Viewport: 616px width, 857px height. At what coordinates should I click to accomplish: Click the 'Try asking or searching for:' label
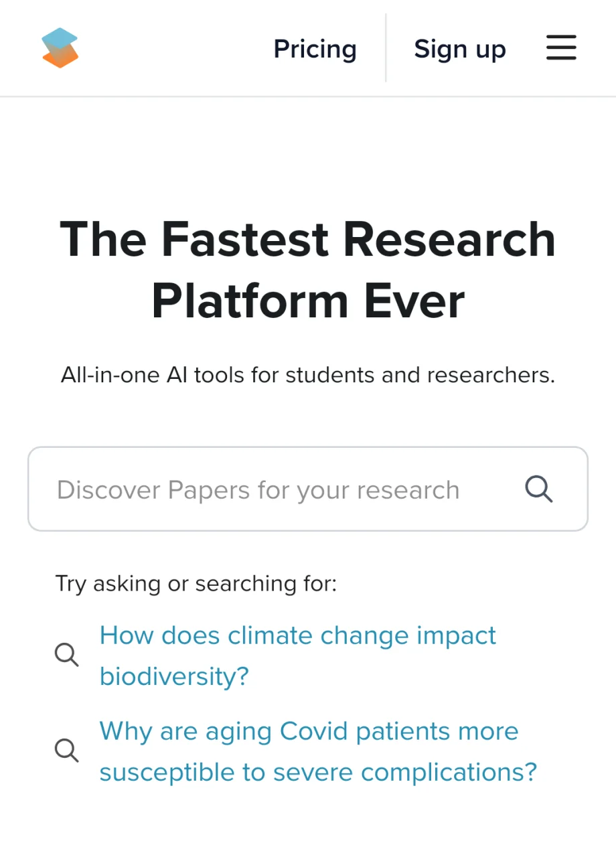pos(196,583)
